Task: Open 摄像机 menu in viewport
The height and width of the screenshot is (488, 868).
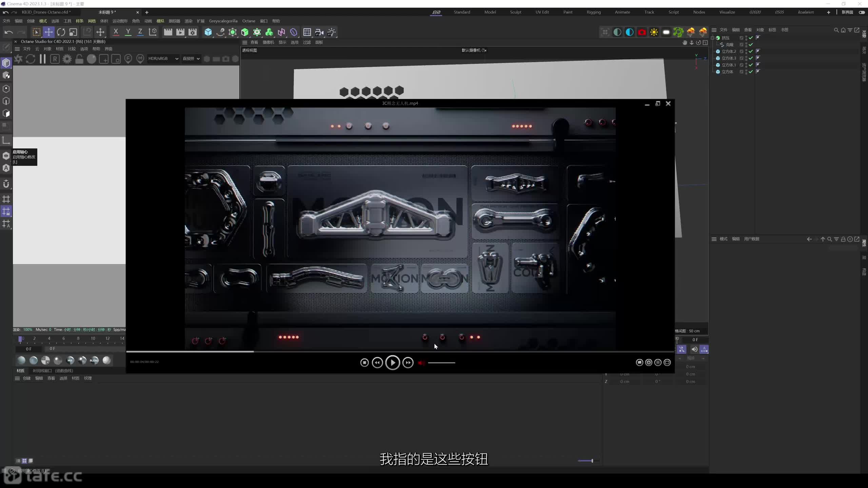Action: (268, 42)
